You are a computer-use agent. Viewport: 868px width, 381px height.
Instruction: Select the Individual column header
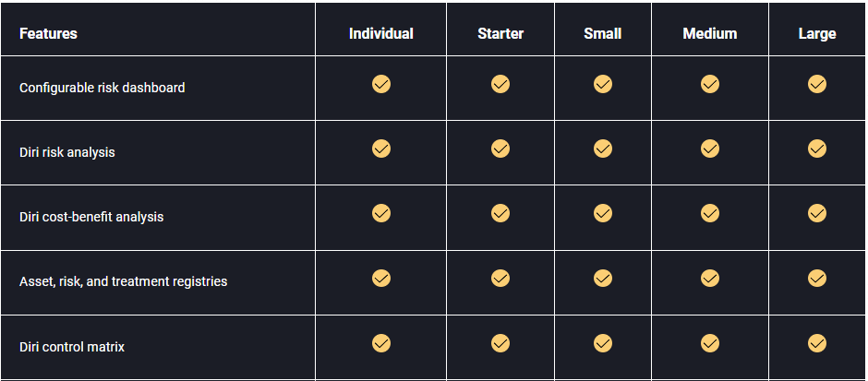[380, 34]
